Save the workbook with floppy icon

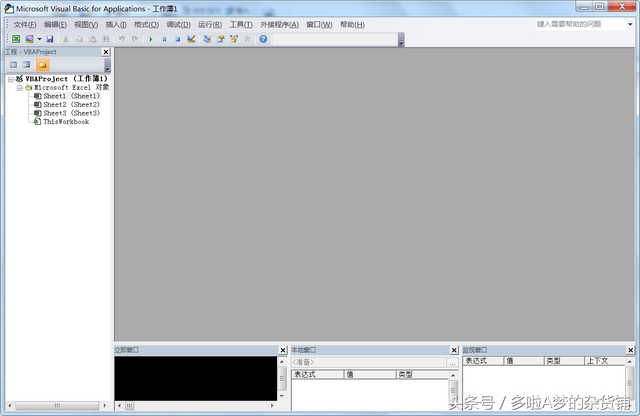(50, 39)
